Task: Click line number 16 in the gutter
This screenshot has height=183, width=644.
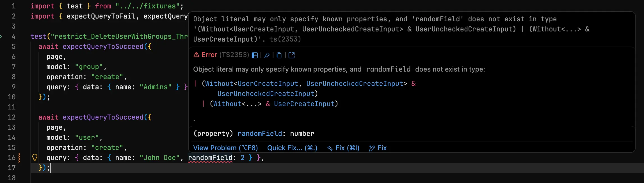Action: pos(12,158)
